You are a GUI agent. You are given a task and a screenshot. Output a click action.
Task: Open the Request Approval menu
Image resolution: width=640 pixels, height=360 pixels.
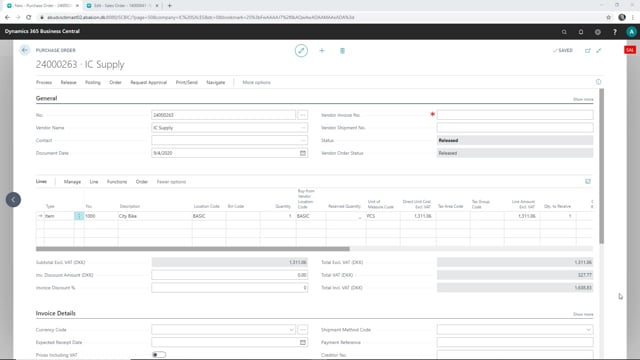149,82
